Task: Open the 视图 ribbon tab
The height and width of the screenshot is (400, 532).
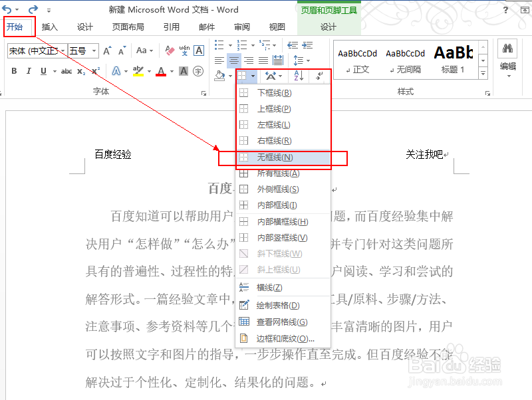Action: [277, 27]
